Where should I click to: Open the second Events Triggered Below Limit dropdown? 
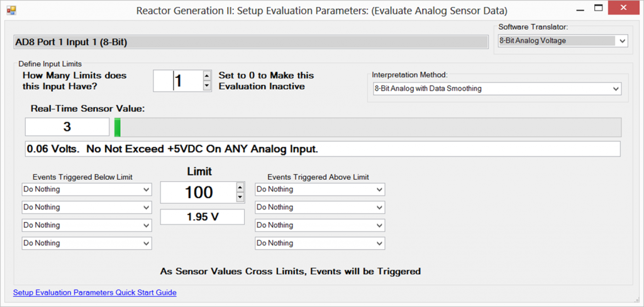pyautogui.click(x=87, y=207)
